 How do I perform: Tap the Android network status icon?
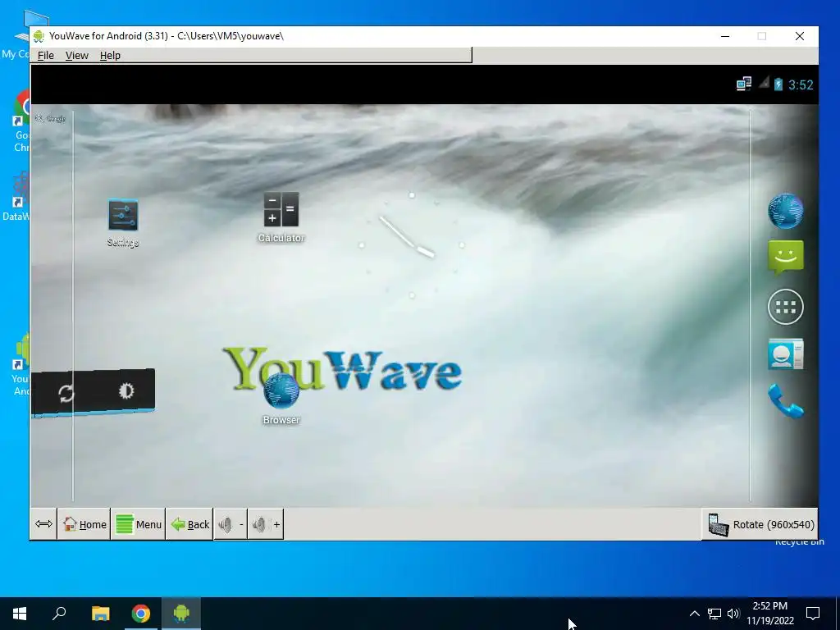743,84
